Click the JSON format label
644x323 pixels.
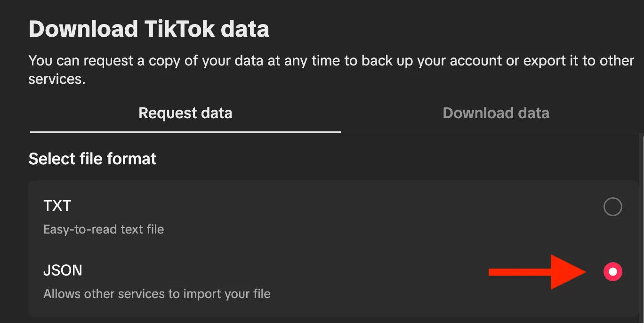[x=63, y=270]
